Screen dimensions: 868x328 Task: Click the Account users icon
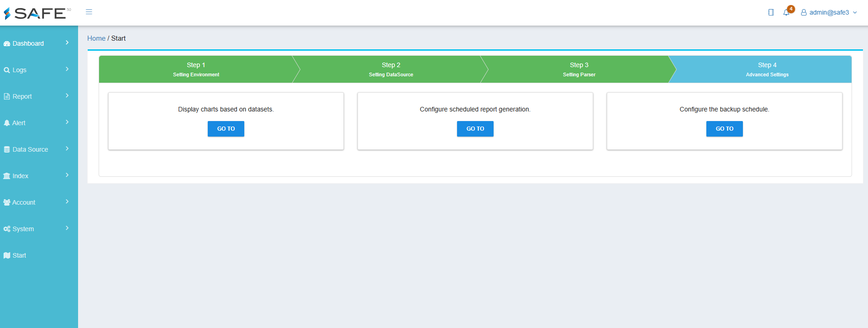(x=7, y=203)
